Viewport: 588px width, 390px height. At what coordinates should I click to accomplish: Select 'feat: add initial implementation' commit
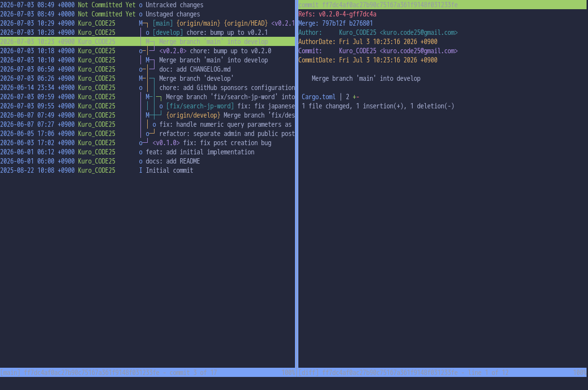[147, 152]
